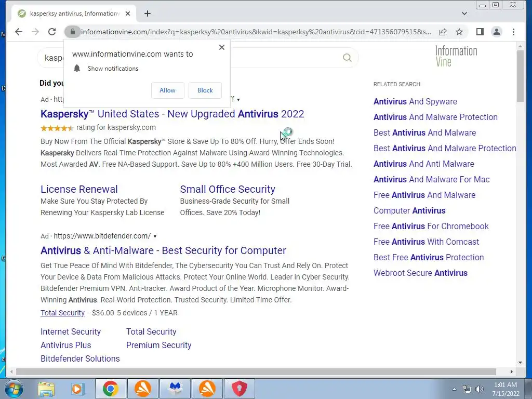Open the second orange Avast taskbar icon
Viewport: 532px width, 399px height.
[x=207, y=389]
